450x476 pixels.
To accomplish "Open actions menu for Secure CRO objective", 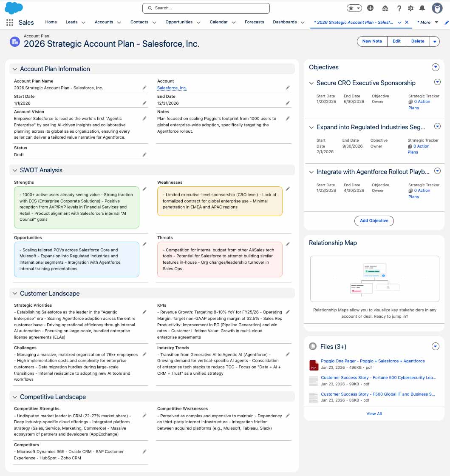I will pyautogui.click(x=437, y=82).
